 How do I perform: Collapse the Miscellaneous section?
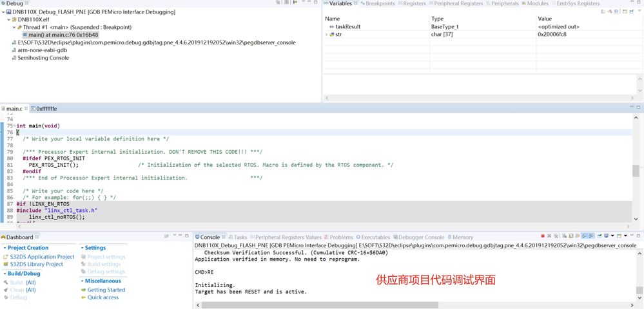(x=82, y=281)
